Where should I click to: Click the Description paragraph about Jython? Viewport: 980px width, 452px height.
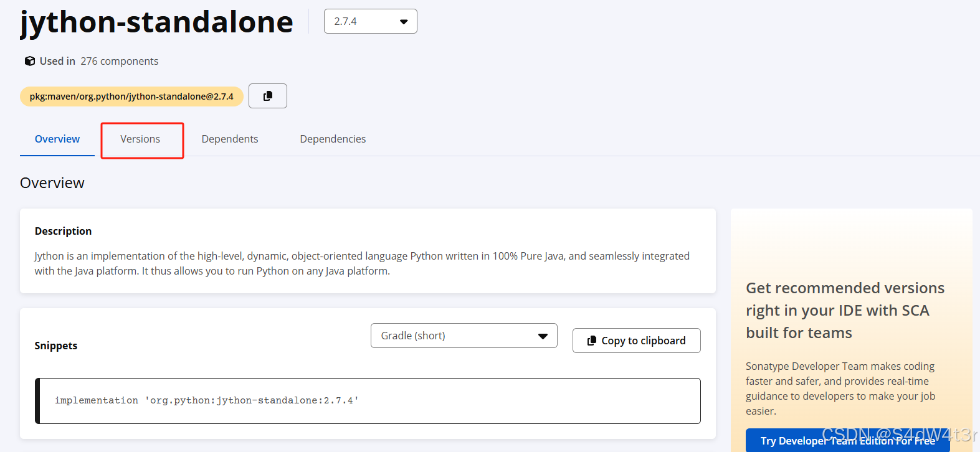click(x=362, y=263)
